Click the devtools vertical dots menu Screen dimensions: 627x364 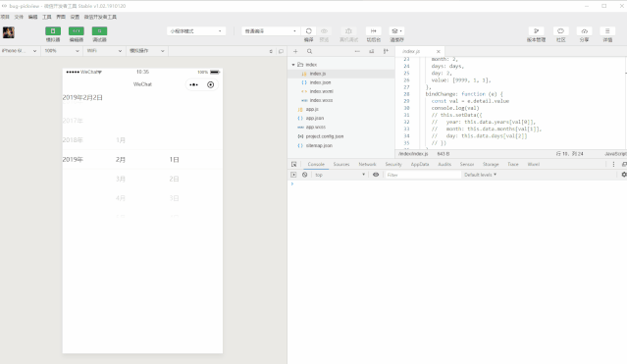click(614, 165)
